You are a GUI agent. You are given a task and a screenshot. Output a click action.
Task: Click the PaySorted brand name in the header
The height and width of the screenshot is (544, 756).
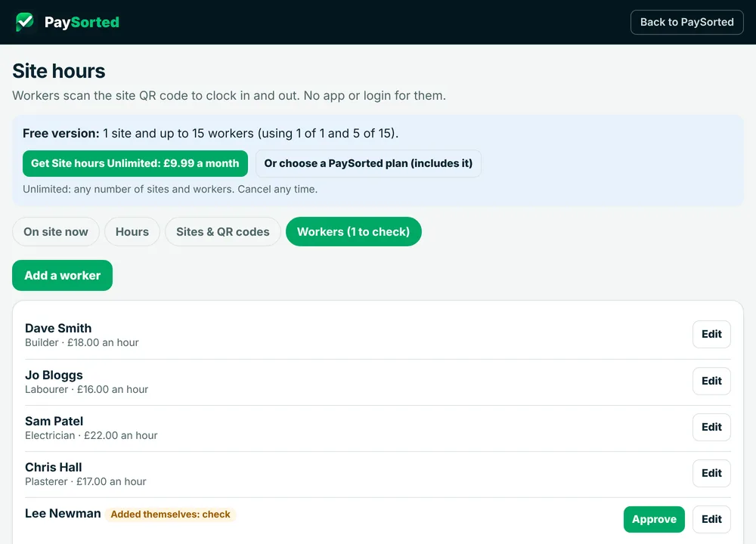(82, 22)
